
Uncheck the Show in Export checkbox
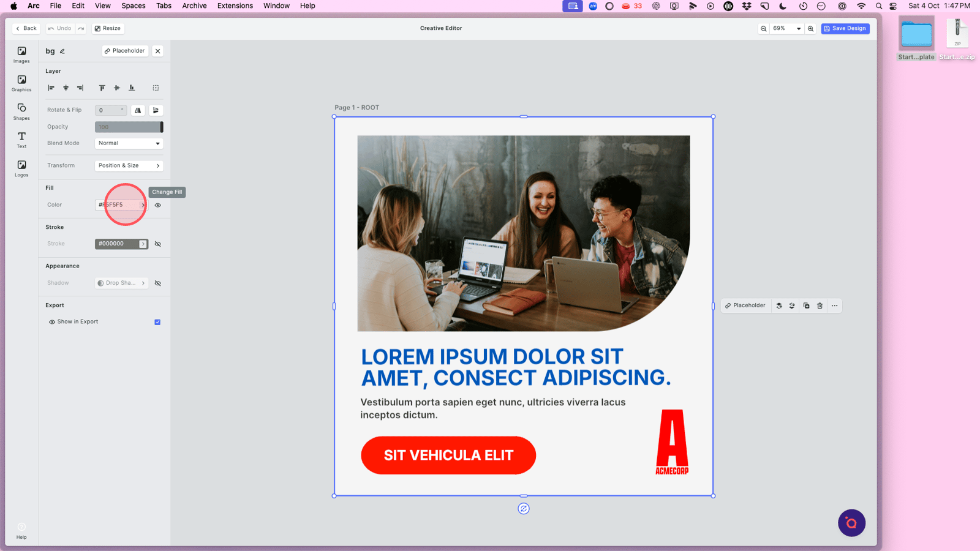pos(157,322)
